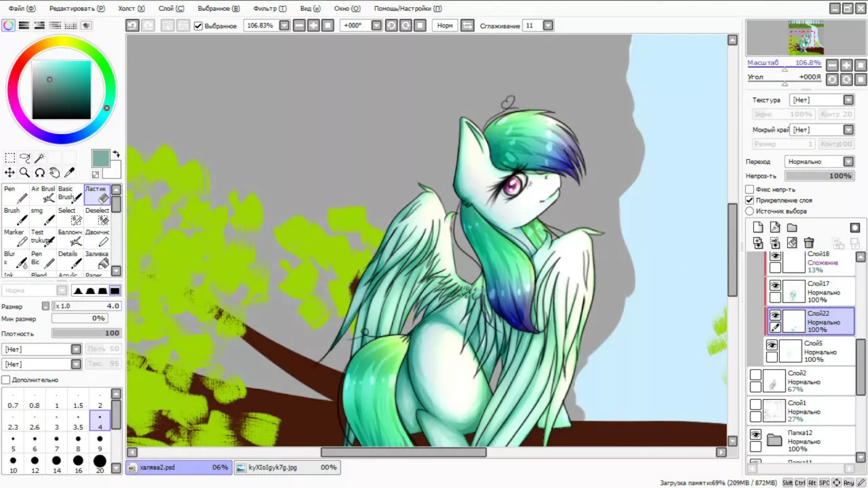The height and width of the screenshot is (488, 868).
Task: Toggle the Выбранное checkbox
Action: click(x=198, y=26)
